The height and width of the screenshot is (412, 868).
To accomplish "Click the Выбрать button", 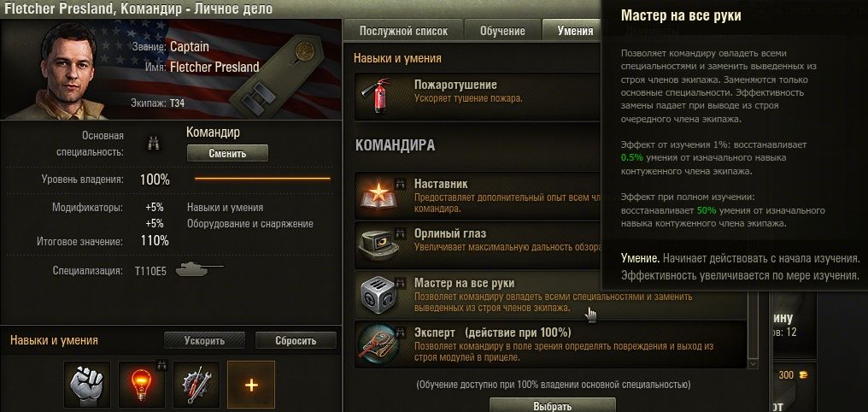I will coord(552,405).
